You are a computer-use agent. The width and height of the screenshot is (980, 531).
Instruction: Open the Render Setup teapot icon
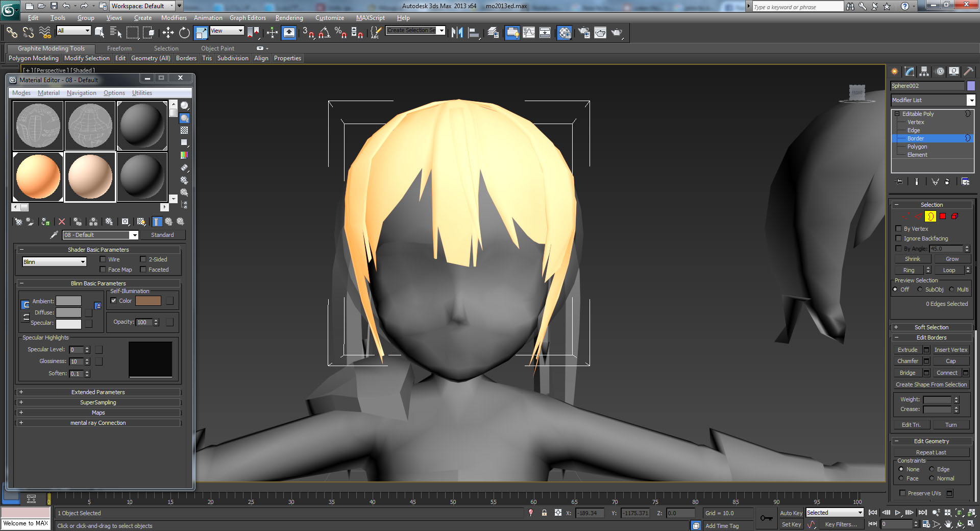584,33
